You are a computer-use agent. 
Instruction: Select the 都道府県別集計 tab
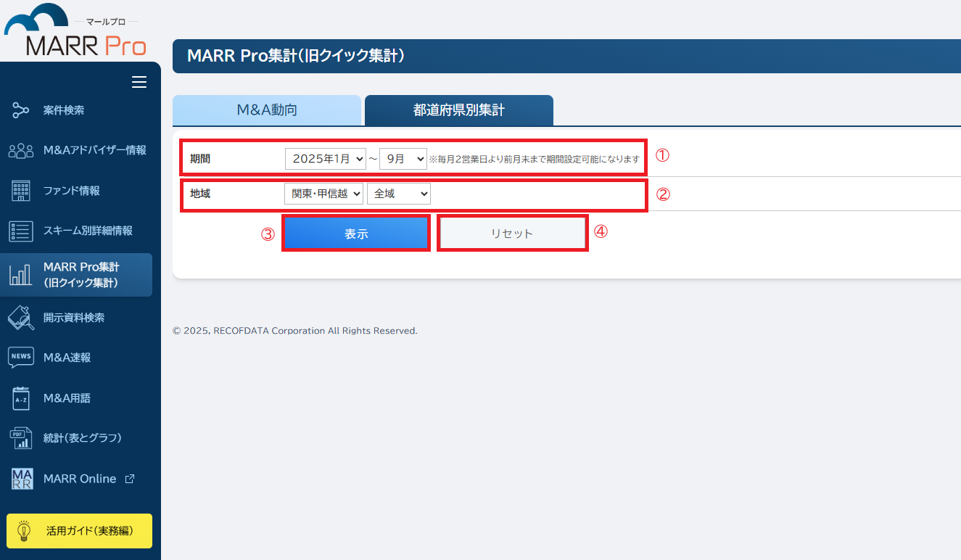click(x=458, y=110)
